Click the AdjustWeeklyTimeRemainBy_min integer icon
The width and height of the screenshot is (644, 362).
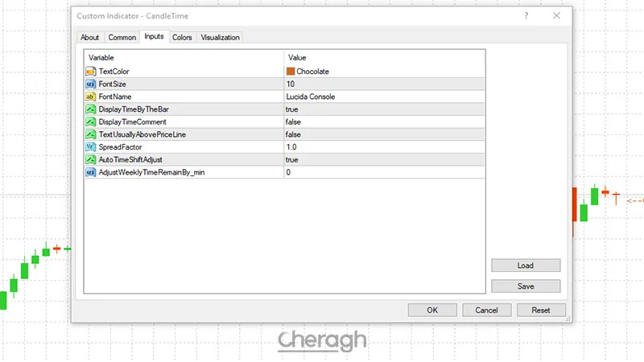tap(91, 172)
